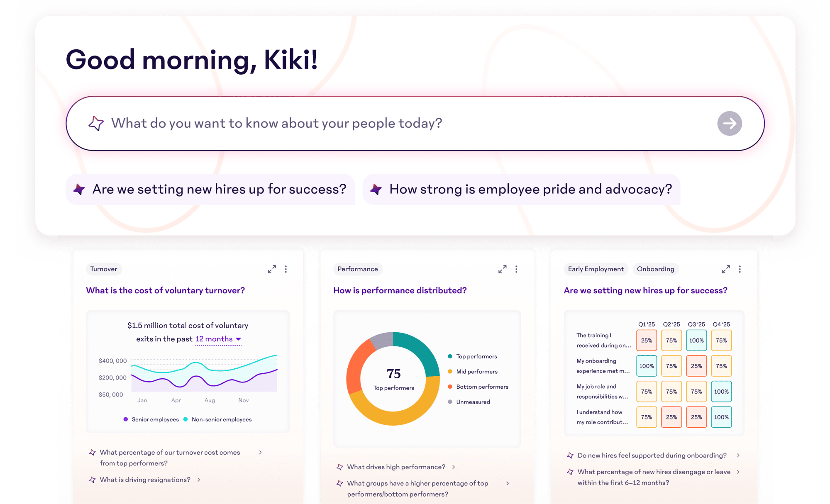Click the Q3 '25 100% training heatmap cell

coord(696,341)
